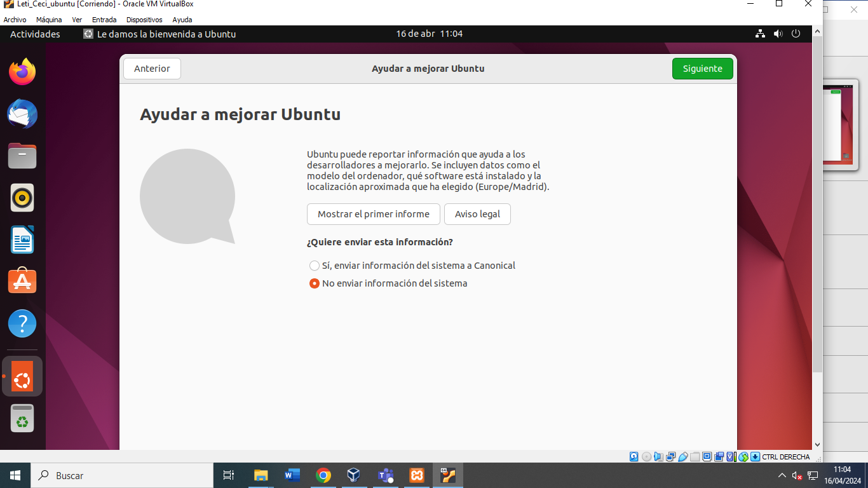Open the Dispositivos menu

144,20
